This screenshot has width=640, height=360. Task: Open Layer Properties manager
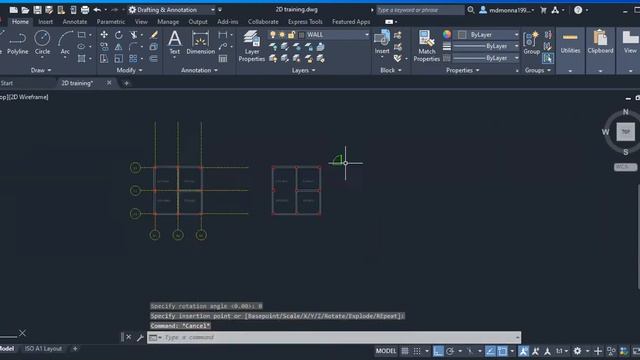pyautogui.click(x=251, y=46)
